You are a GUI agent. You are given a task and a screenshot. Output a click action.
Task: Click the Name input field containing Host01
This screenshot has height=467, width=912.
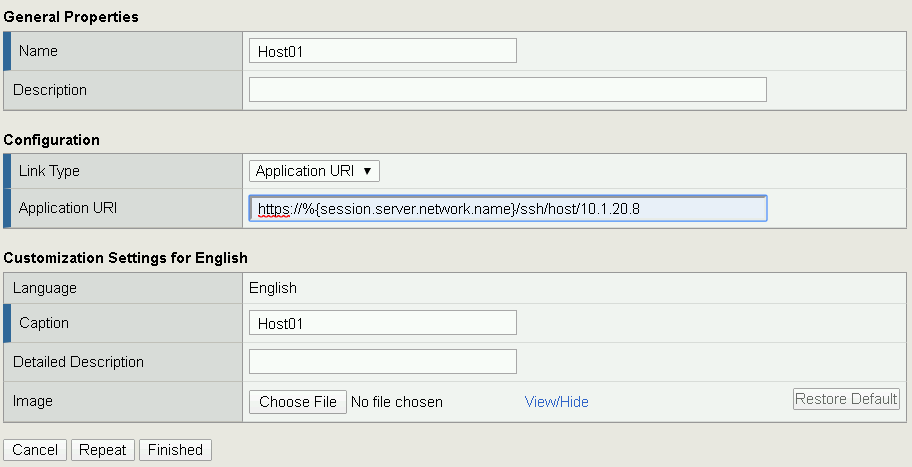[x=383, y=51]
